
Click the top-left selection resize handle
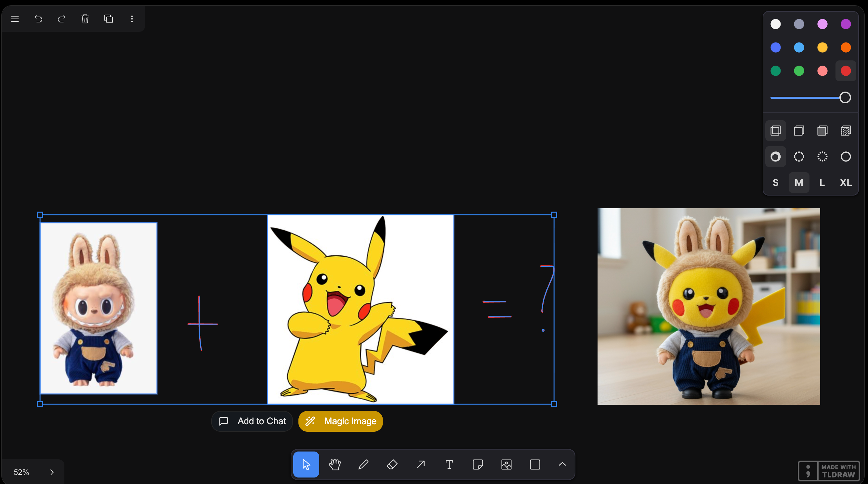(x=40, y=215)
